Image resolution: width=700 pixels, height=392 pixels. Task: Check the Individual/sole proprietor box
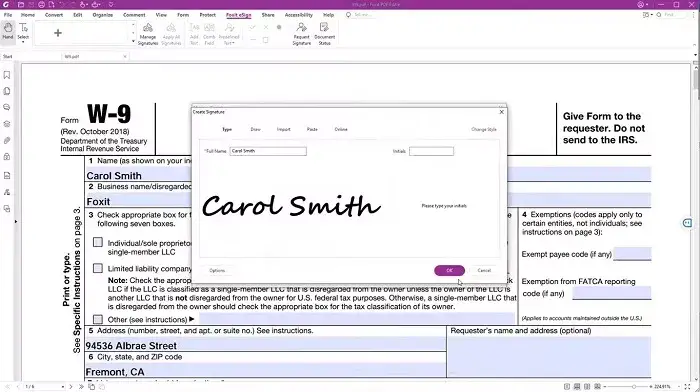pos(98,242)
